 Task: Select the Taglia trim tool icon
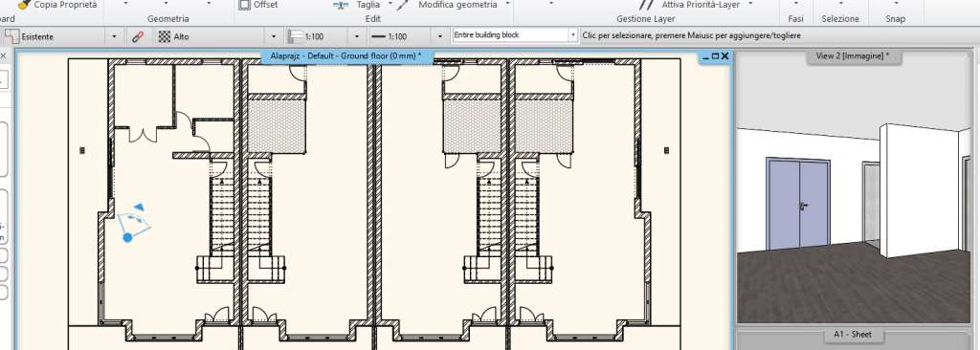(341, 5)
